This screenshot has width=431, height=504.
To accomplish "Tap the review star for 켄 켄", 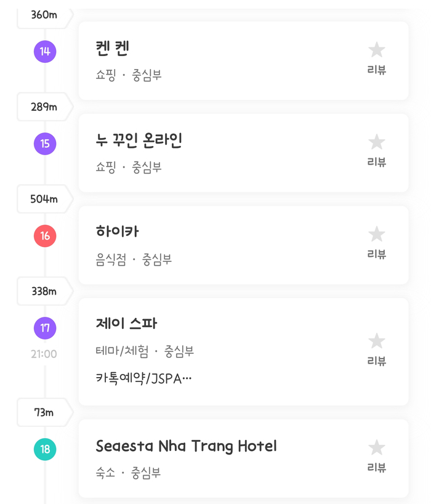I will click(x=376, y=51).
